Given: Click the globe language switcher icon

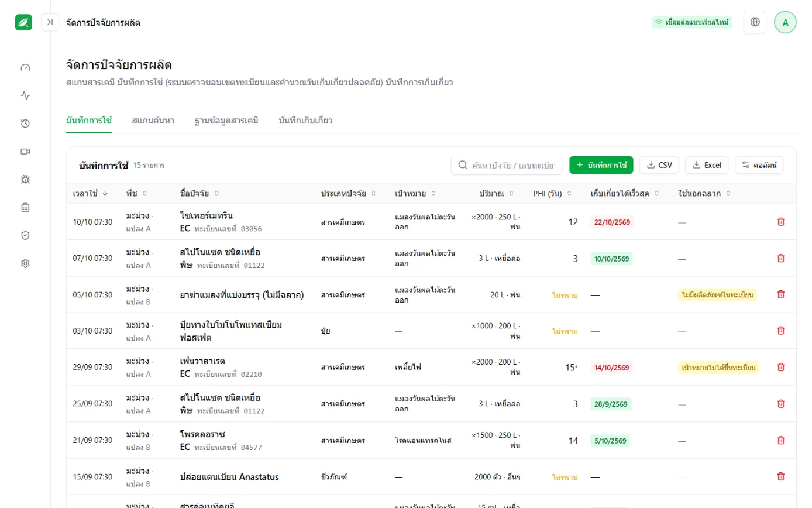Looking at the screenshot, I should (x=755, y=22).
